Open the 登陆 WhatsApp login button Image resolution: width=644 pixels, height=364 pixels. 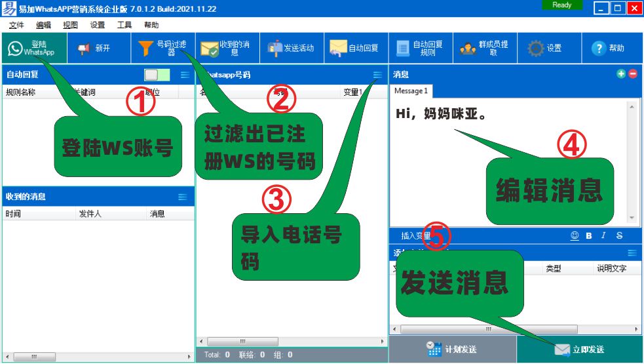point(34,48)
